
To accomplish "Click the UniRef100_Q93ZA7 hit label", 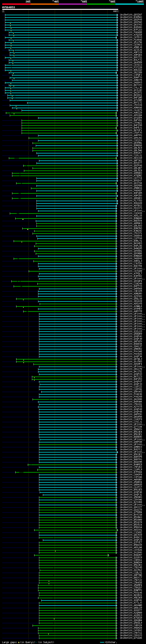I will click(131, 15).
